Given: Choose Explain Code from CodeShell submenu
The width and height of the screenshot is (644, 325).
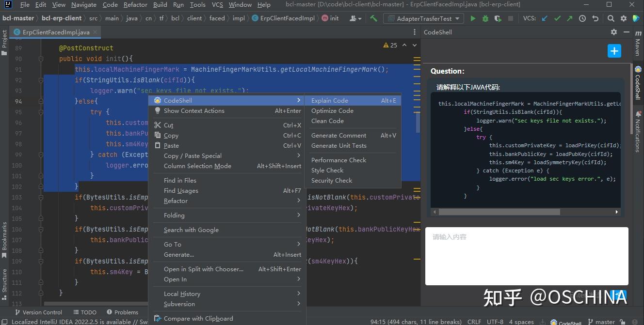Looking at the screenshot, I should [353, 100].
